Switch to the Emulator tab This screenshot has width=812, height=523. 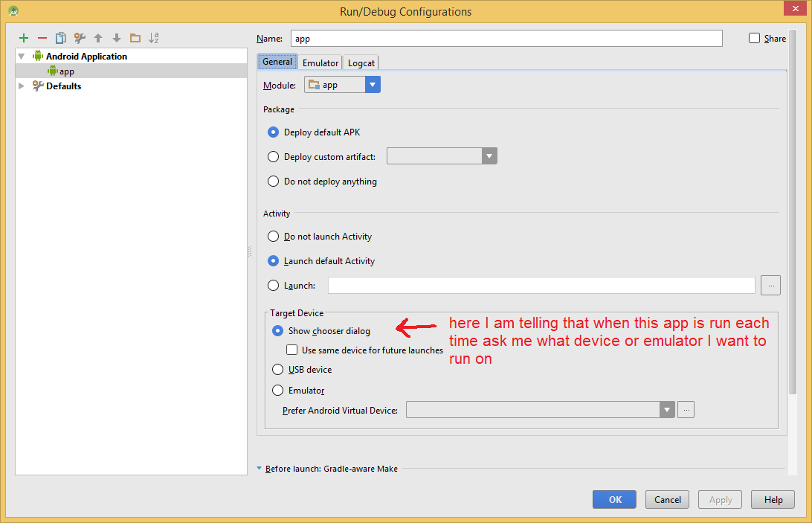click(320, 63)
